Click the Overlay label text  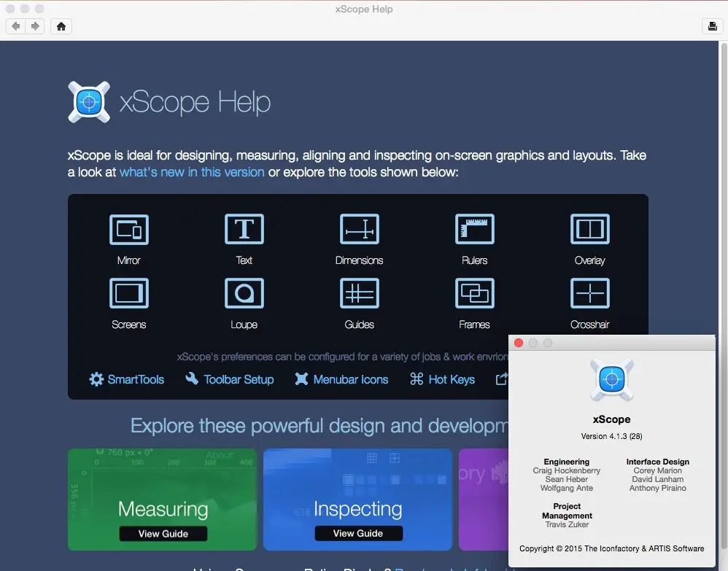tap(589, 260)
